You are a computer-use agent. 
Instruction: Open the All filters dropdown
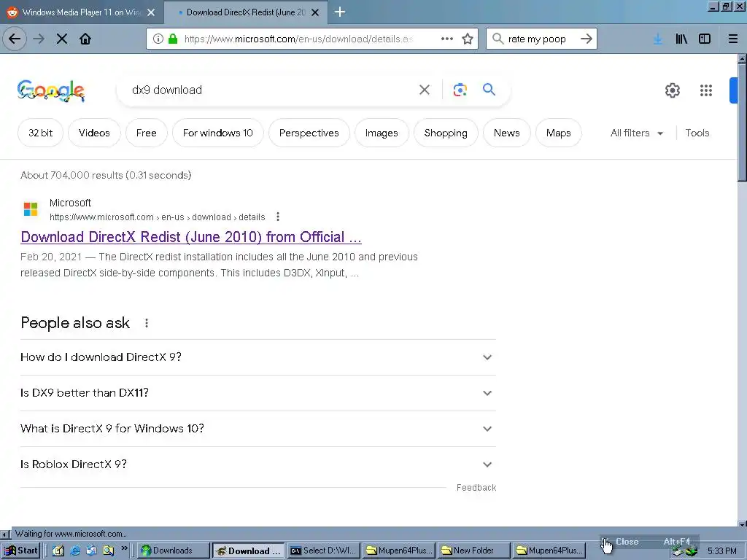(637, 133)
